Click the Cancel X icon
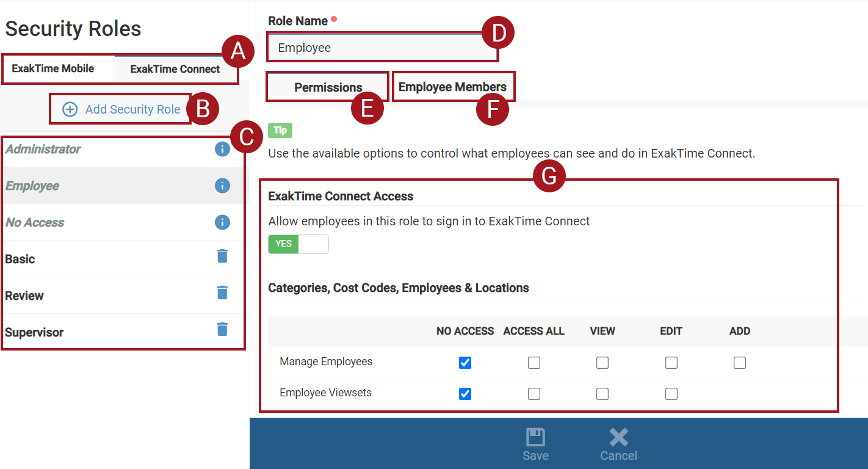Viewport: 868px width, 469px height. point(618,438)
